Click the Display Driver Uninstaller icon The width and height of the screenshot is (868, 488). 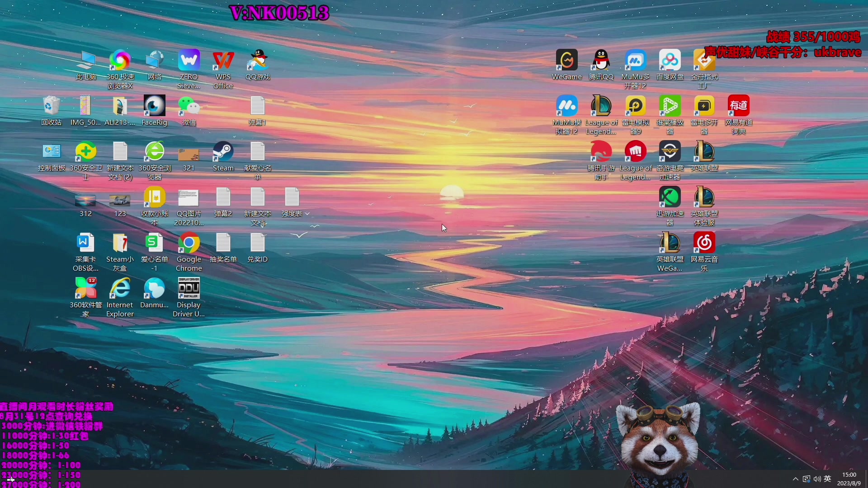click(189, 289)
